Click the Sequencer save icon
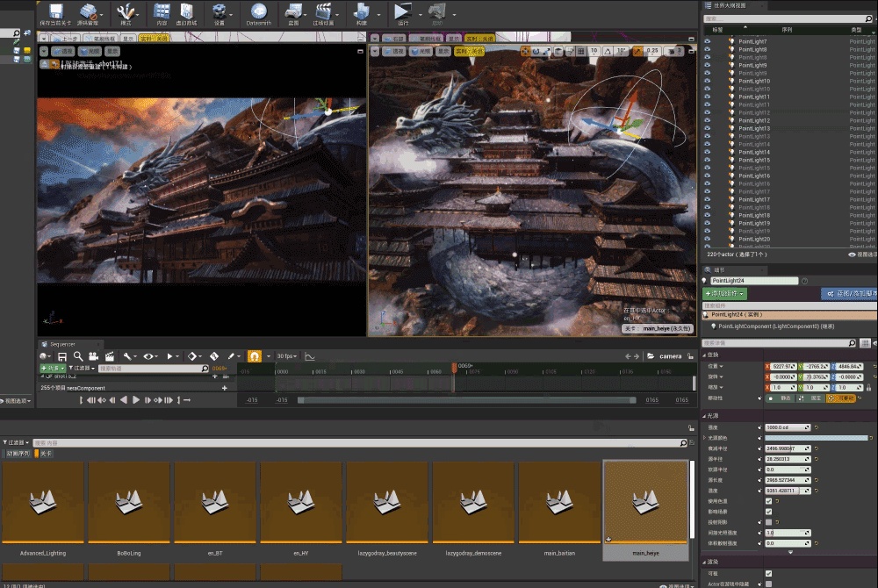This screenshot has height=588, width=878. pyautogui.click(x=62, y=356)
